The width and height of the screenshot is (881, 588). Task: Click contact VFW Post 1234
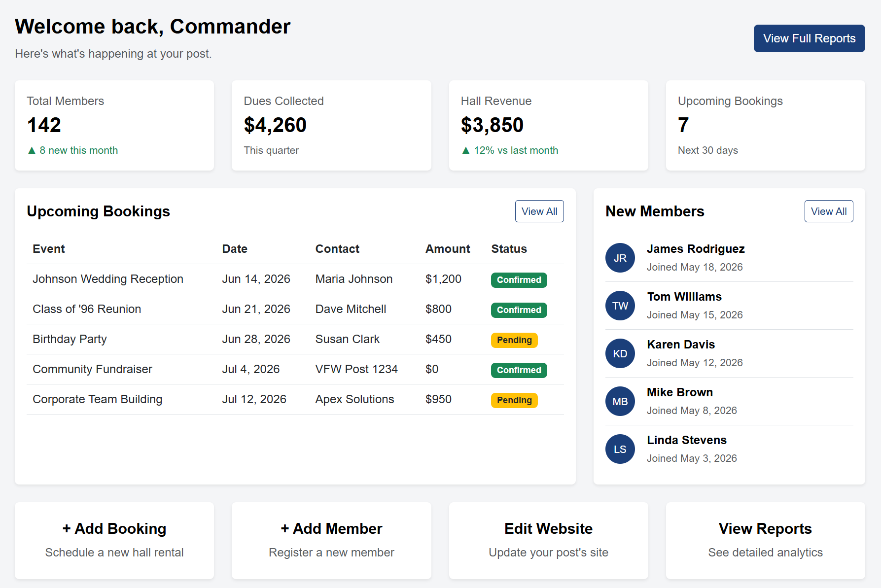pyautogui.click(x=356, y=369)
